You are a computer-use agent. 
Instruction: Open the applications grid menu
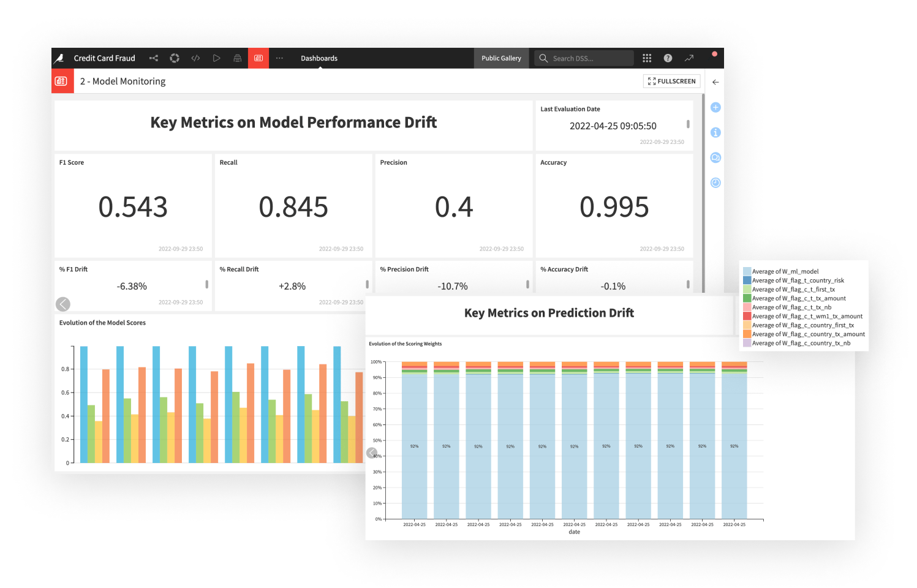pyautogui.click(x=647, y=58)
